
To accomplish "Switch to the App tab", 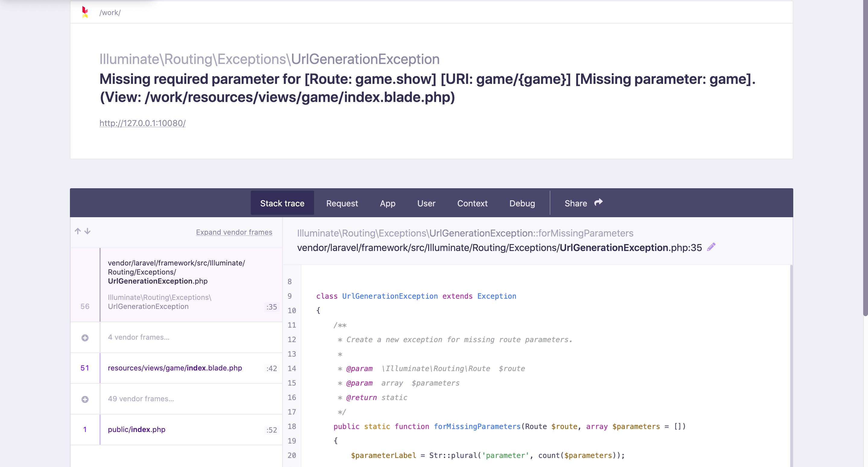I will [x=388, y=203].
